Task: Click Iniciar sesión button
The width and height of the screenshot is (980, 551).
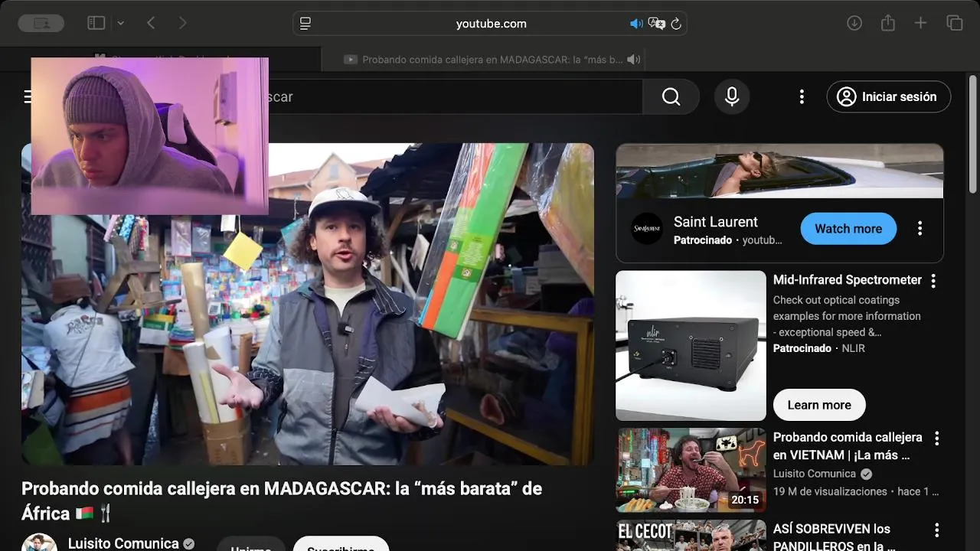Action: [889, 96]
